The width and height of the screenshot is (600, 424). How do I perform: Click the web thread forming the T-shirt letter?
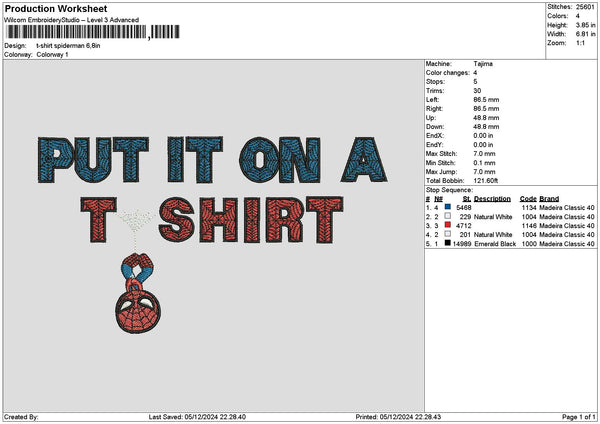[129, 225]
